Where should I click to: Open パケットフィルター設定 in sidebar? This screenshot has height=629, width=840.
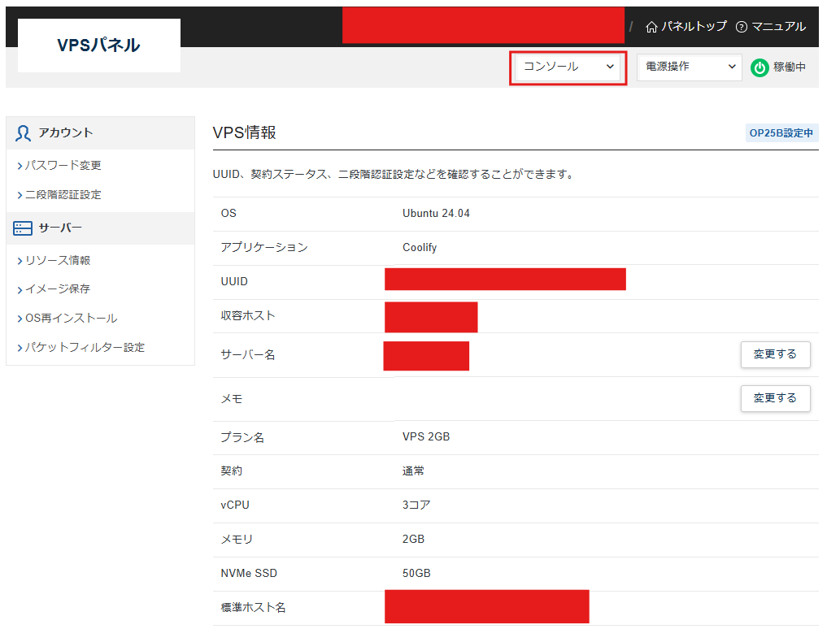(x=85, y=348)
